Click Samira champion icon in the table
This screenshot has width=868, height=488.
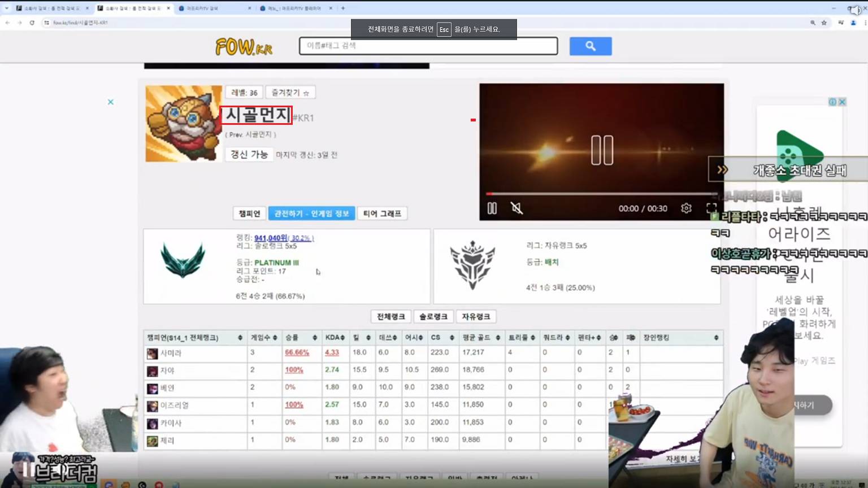(152, 354)
